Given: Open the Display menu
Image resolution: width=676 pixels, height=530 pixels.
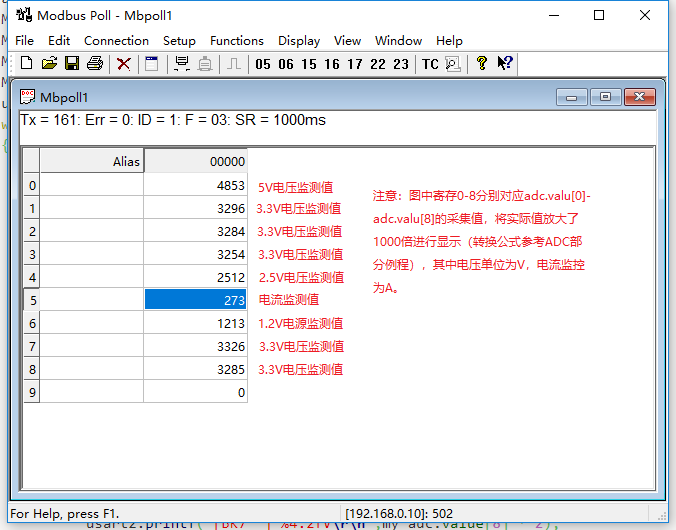Looking at the screenshot, I should tap(299, 41).
